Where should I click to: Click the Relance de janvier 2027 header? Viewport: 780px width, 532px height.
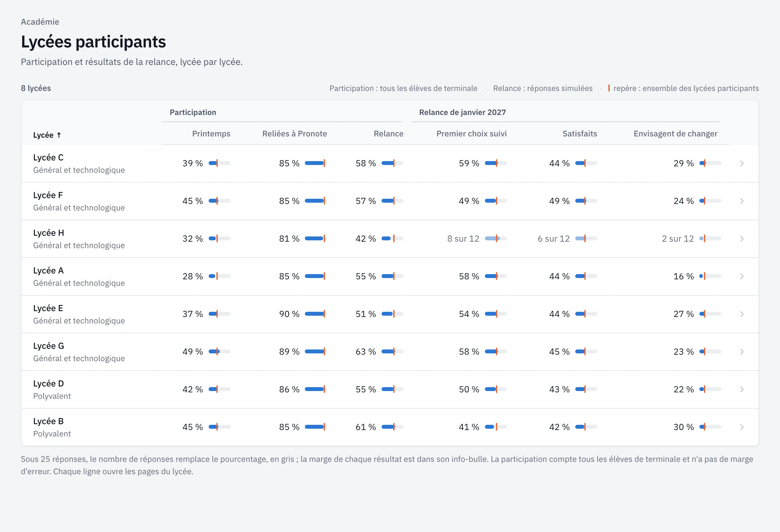click(x=462, y=112)
